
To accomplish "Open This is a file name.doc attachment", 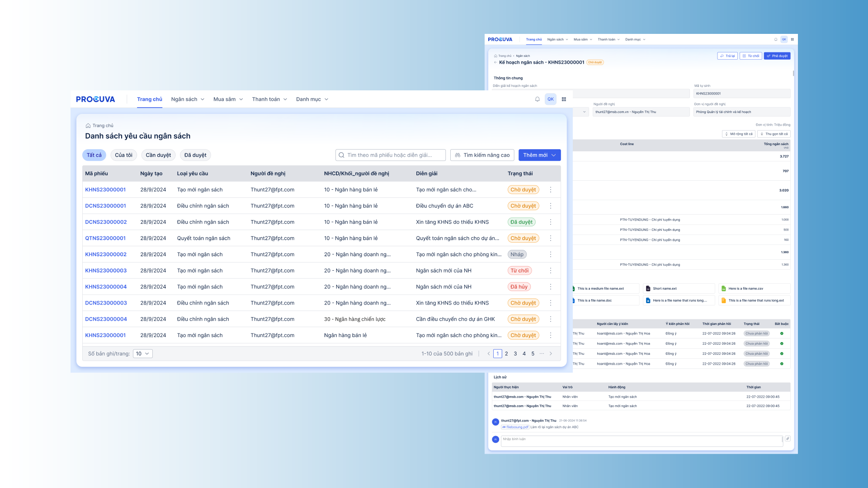I will (x=606, y=300).
